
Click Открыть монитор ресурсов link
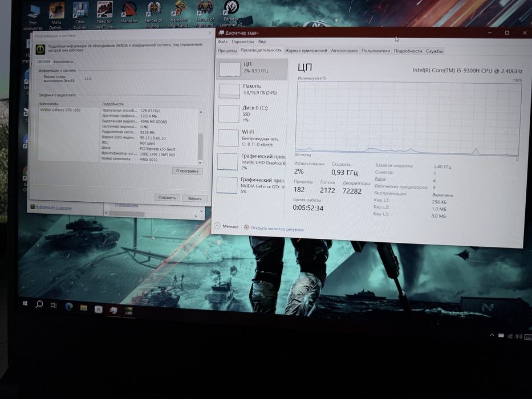[x=277, y=229]
